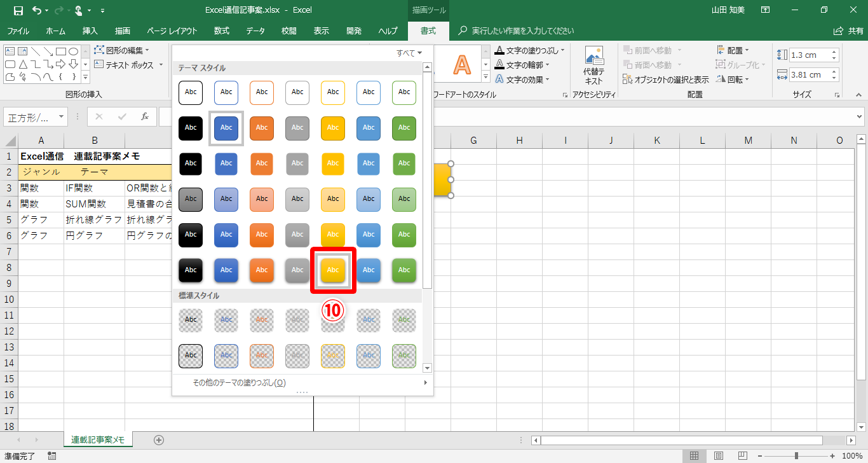This screenshot has height=463, width=868.
Task: Click the Save icon in the title bar
Action: 18,10
